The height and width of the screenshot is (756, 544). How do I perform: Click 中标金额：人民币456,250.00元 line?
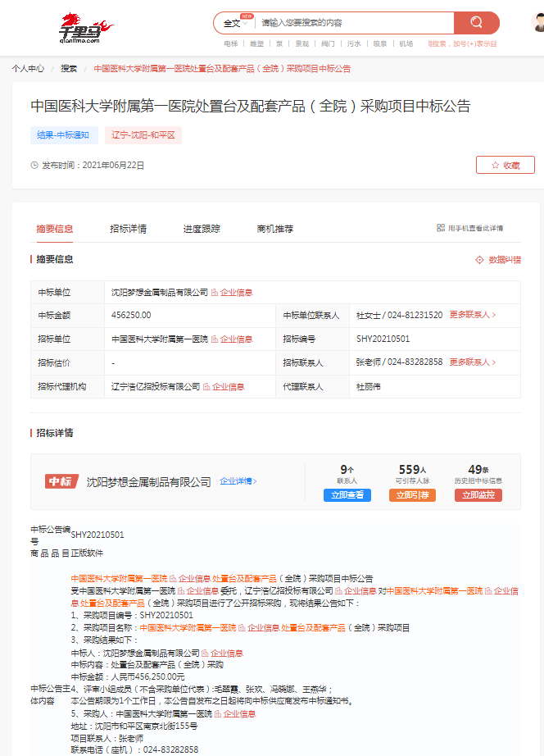coord(128,677)
